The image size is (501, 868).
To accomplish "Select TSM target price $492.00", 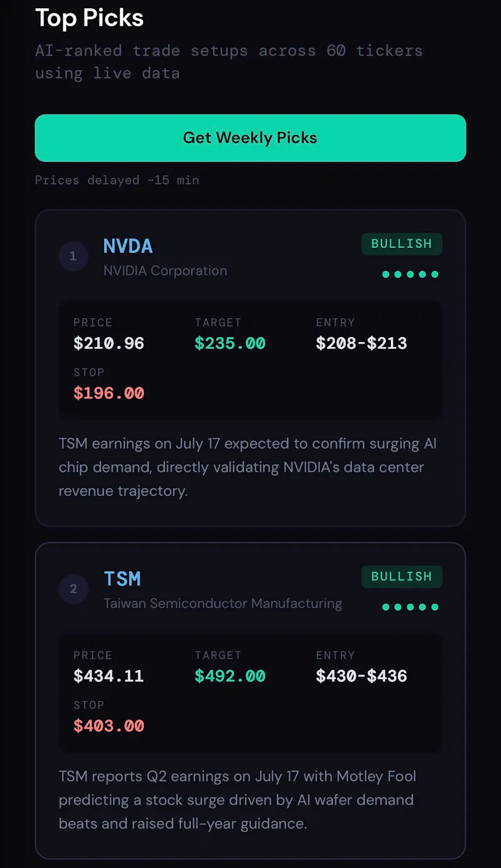I will 230,676.
